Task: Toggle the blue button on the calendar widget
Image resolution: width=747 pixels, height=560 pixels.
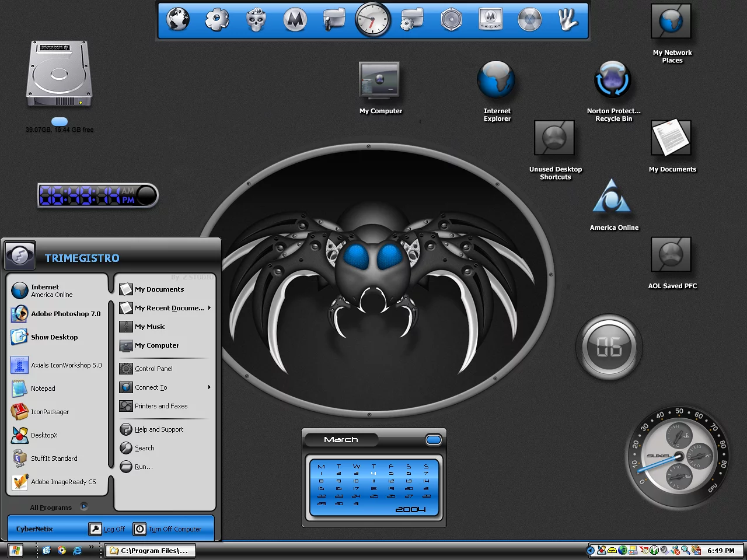Action: tap(434, 440)
